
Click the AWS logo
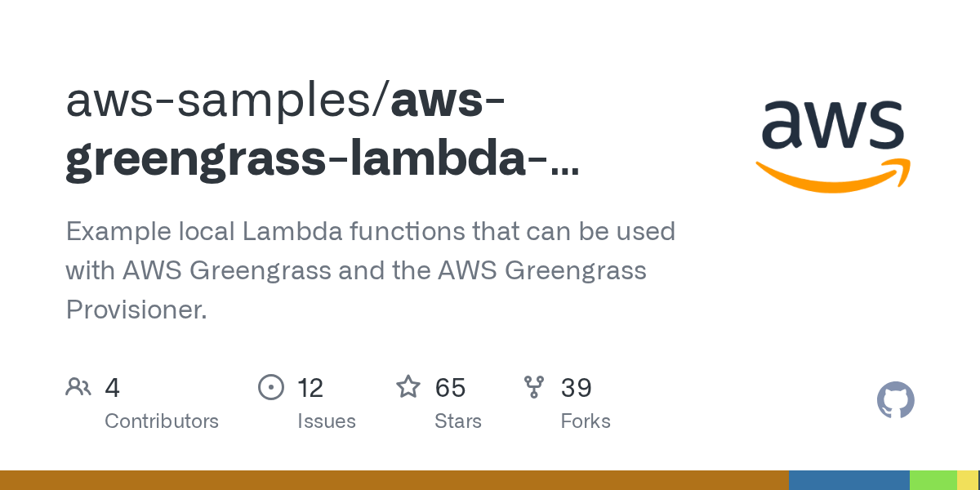click(x=833, y=145)
